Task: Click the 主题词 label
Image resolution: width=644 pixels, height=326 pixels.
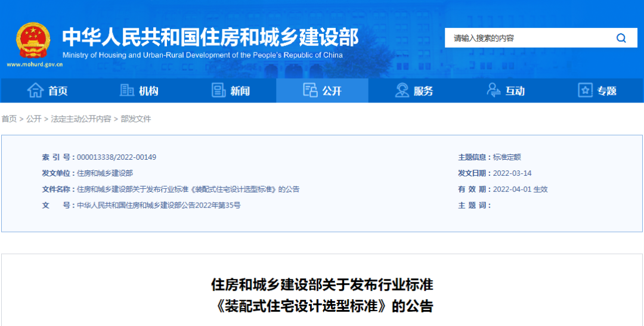Action: (475, 205)
